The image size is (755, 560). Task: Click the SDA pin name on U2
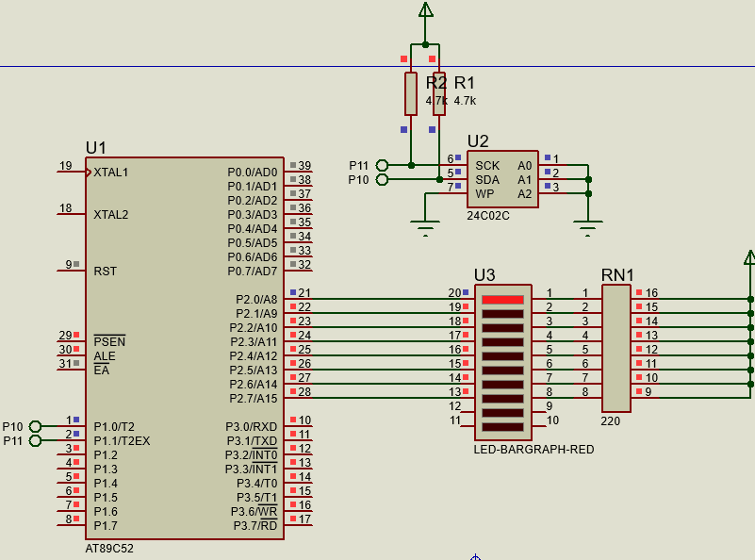point(487,180)
